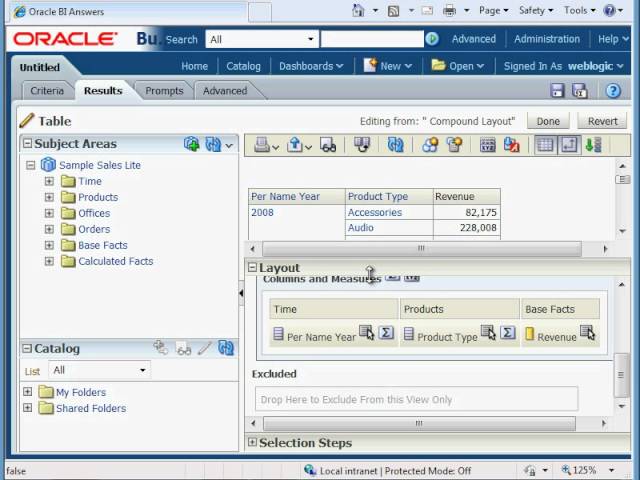Expand the Selection Steps pane
The image size is (640, 480).
click(252, 442)
